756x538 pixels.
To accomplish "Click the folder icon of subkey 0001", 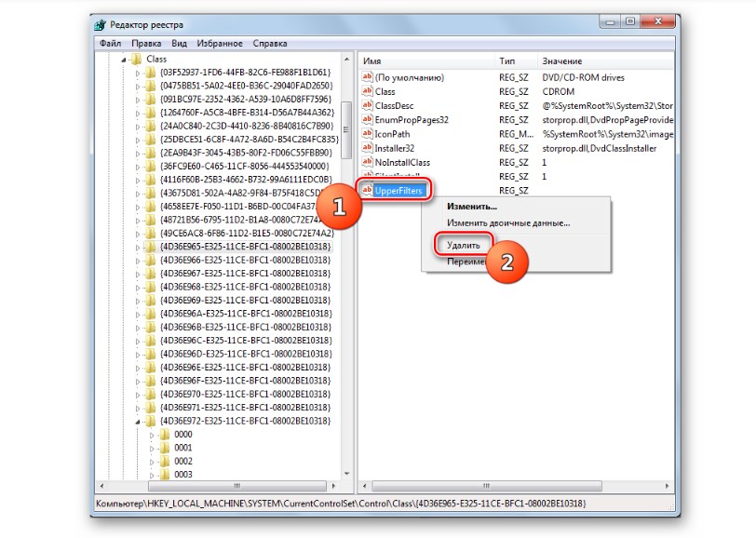I will [x=165, y=448].
